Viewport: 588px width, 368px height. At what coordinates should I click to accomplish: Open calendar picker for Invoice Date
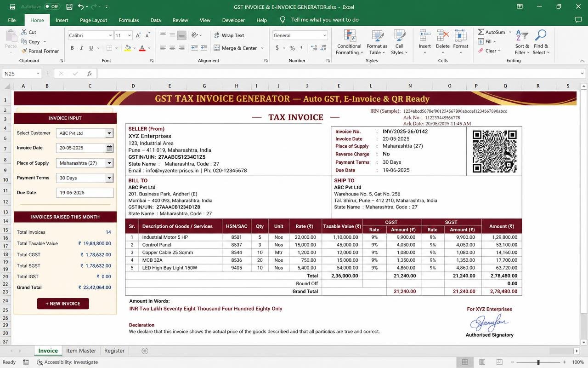[x=109, y=148]
